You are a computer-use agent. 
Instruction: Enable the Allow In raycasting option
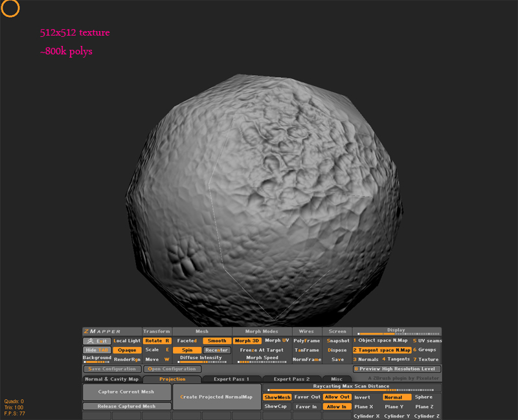[337, 406]
